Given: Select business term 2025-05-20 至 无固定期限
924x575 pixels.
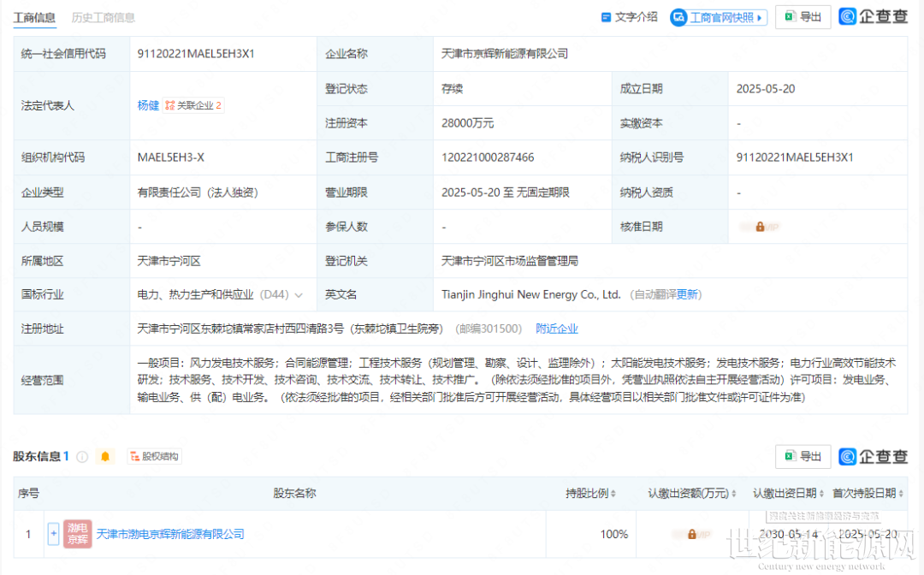Looking at the screenshot, I should click(x=505, y=192).
